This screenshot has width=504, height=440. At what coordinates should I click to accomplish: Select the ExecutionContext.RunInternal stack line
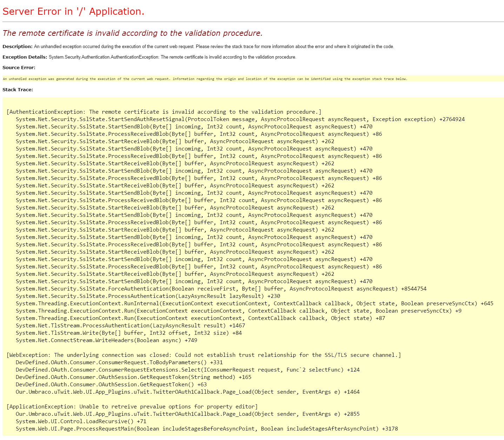point(254,304)
